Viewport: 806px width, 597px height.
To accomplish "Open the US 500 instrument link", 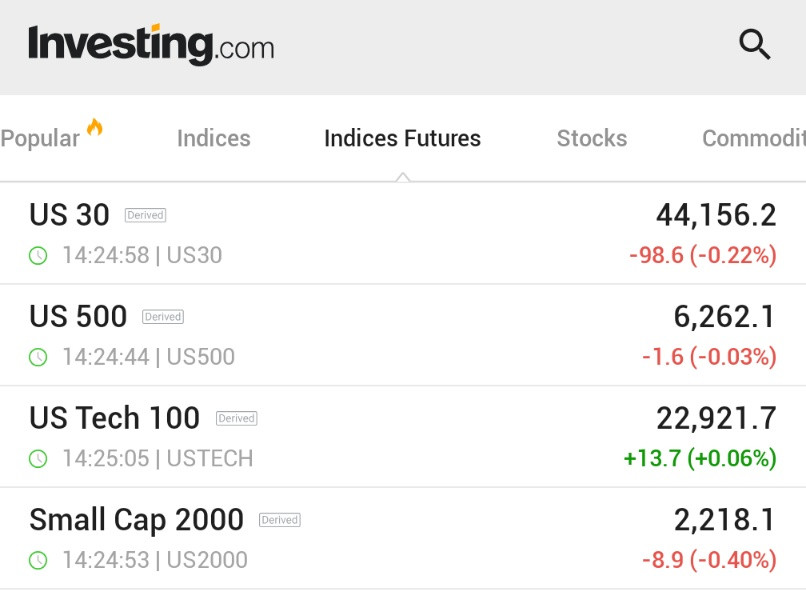I will (x=78, y=316).
